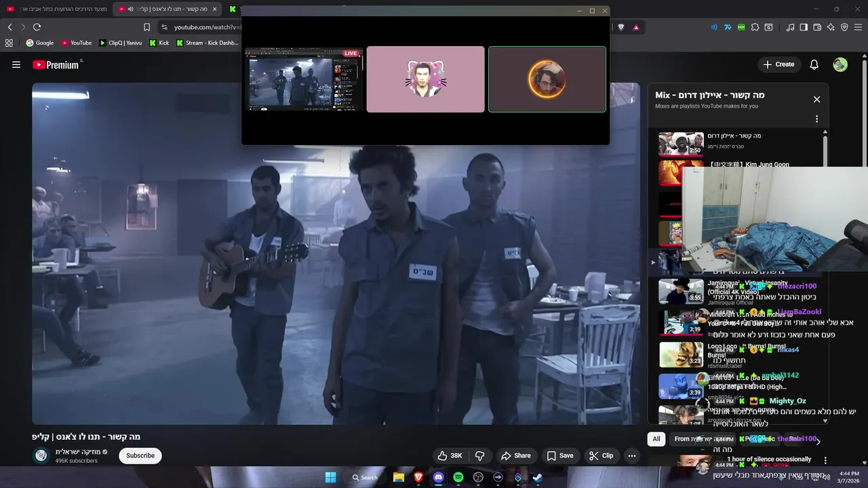Image resolution: width=868 pixels, height=488 pixels.
Task: Open Steam from the taskbar
Action: [x=537, y=477]
